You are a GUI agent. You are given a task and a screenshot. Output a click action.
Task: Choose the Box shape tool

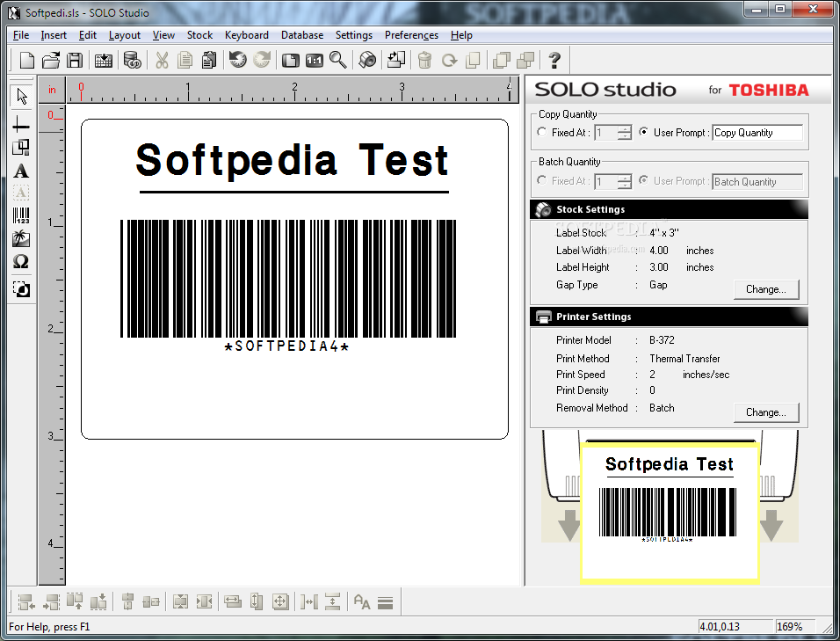pyautogui.click(x=21, y=148)
